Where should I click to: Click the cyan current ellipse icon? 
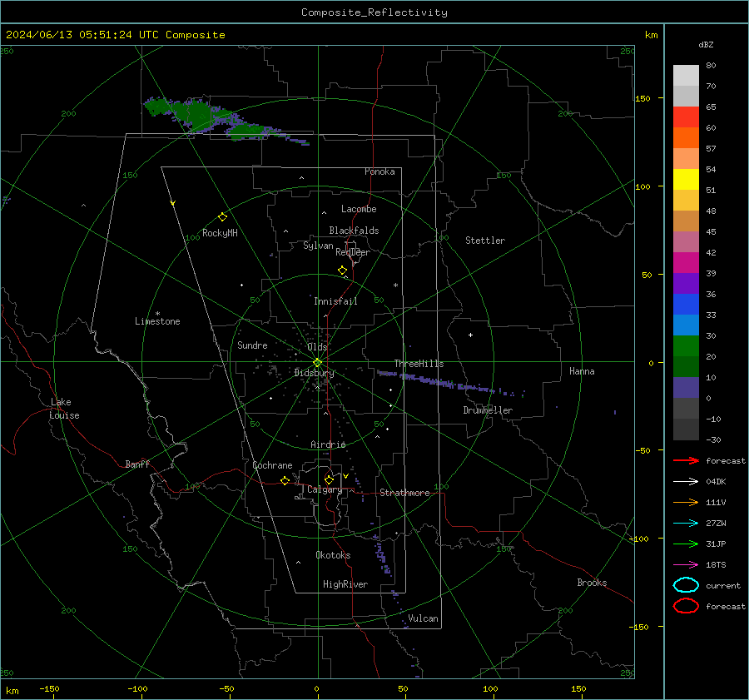pyautogui.click(x=686, y=585)
